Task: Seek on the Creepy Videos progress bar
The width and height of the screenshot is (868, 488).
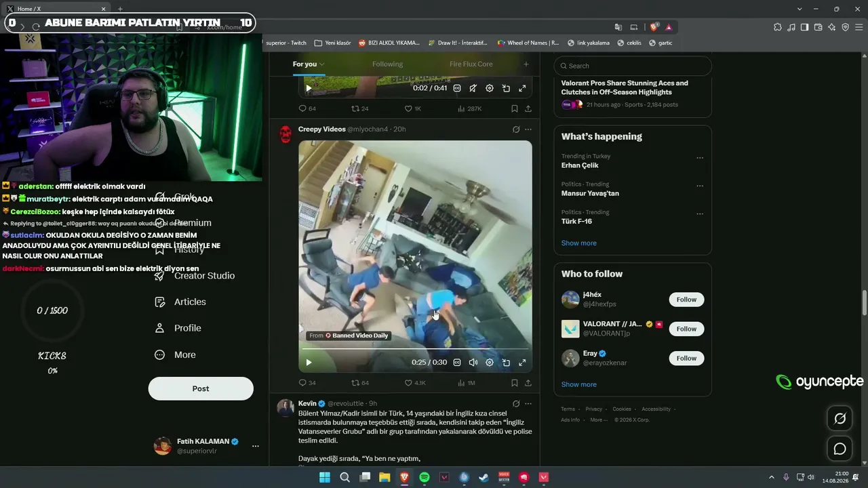Action: tap(415, 349)
